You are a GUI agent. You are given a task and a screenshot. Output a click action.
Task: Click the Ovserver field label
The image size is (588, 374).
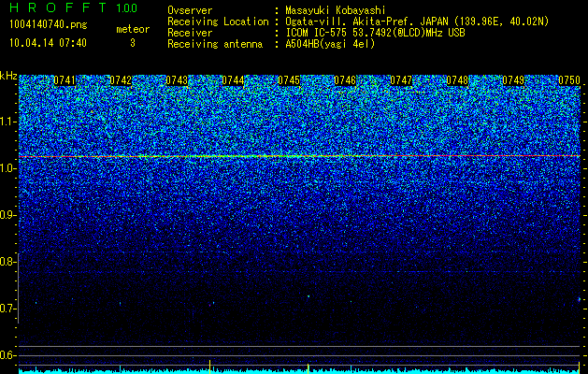coord(190,10)
